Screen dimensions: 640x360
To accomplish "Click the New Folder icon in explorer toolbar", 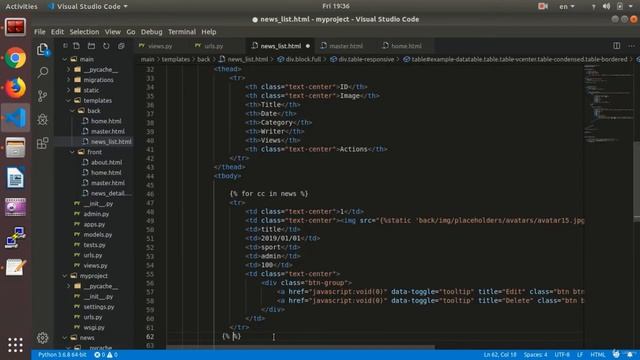I will coord(91,46).
